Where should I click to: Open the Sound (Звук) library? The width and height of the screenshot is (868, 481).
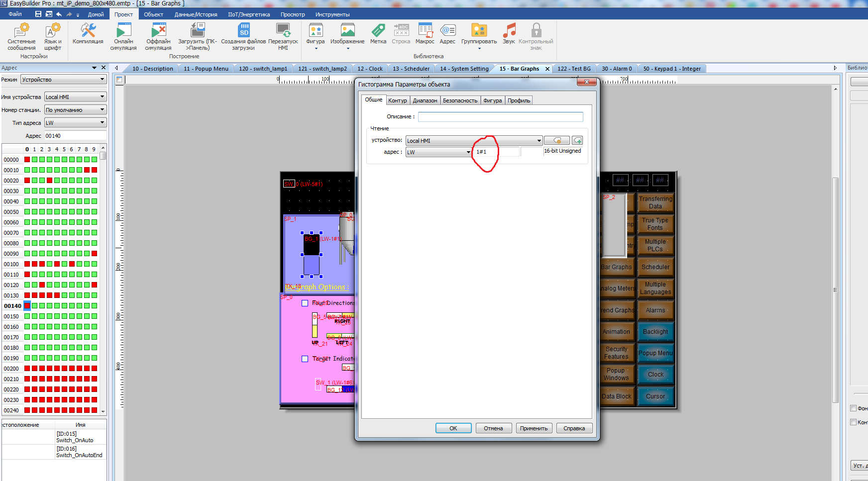509,34
